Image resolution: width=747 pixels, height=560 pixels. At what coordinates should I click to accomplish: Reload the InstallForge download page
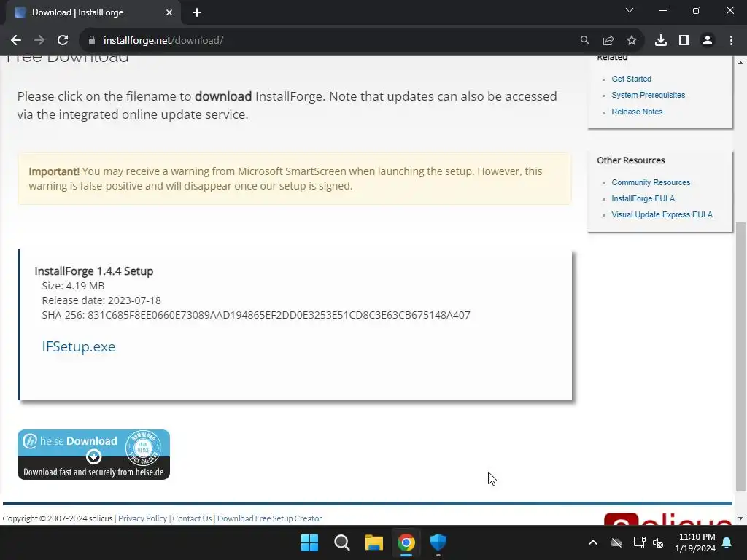(x=63, y=41)
